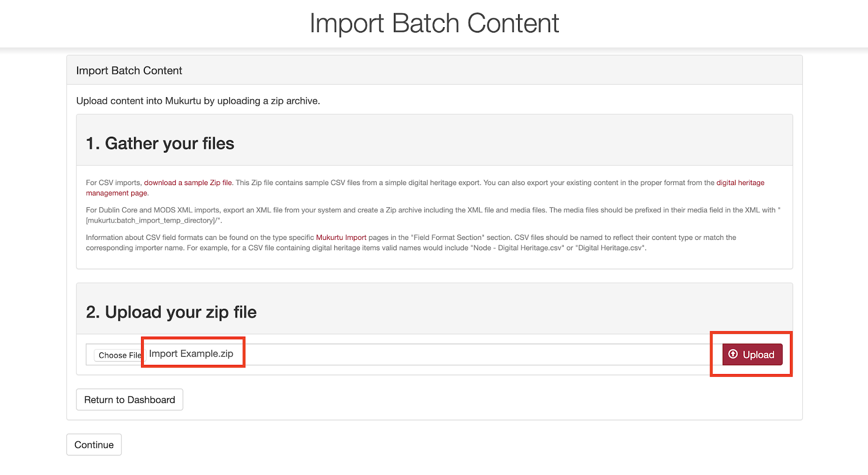868x475 pixels.
Task: Click the Upload button
Action: coord(752,354)
